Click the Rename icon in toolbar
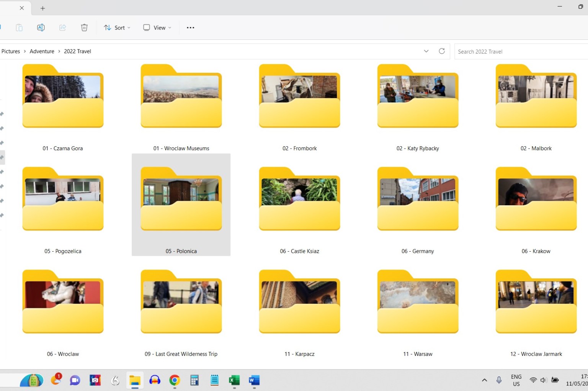The width and height of the screenshot is (588, 391). 41,28
